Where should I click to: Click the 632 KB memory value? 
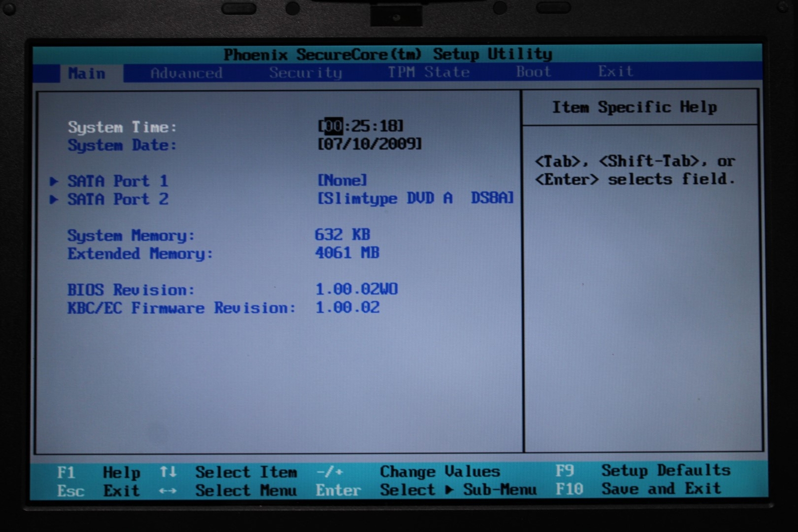point(342,234)
